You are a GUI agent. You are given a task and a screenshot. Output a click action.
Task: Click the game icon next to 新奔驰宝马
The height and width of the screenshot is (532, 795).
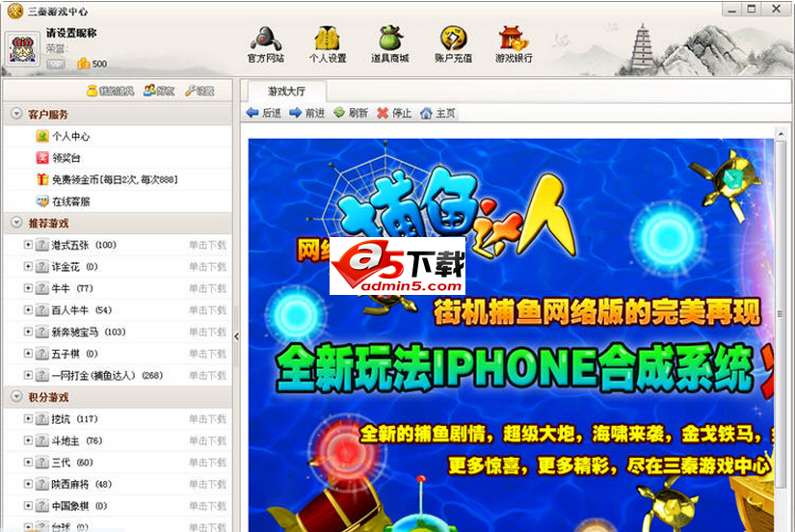click(42, 332)
